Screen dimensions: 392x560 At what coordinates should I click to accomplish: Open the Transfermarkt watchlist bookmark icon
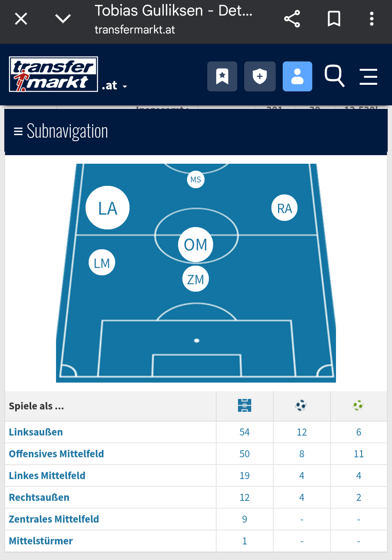pyautogui.click(x=222, y=76)
